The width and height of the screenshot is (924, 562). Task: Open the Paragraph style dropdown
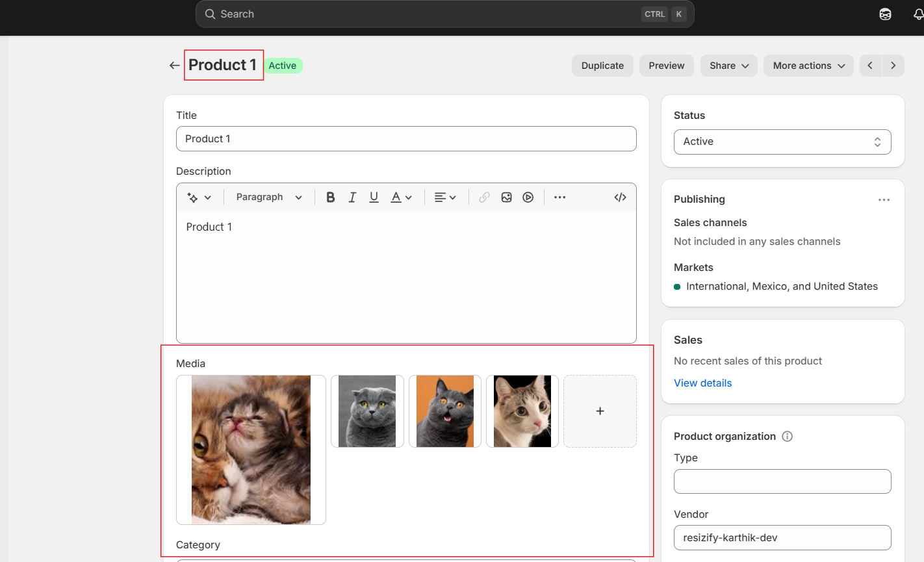tap(268, 197)
